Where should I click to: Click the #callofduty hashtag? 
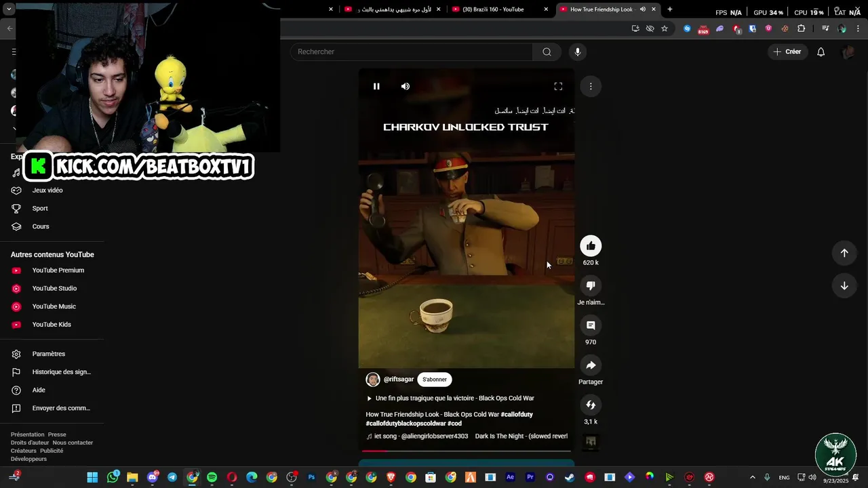(x=517, y=414)
